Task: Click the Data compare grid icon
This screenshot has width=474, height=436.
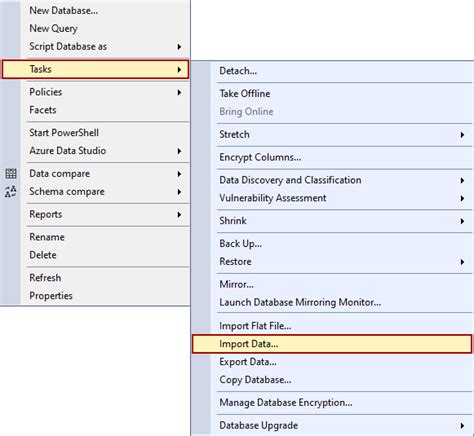Action: (11, 174)
